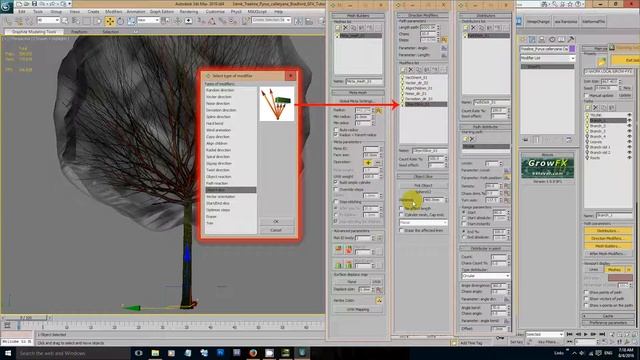Click add-new icon in Direction Modifiers list toolbar
640x360 pixels.
[x=403, y=70]
